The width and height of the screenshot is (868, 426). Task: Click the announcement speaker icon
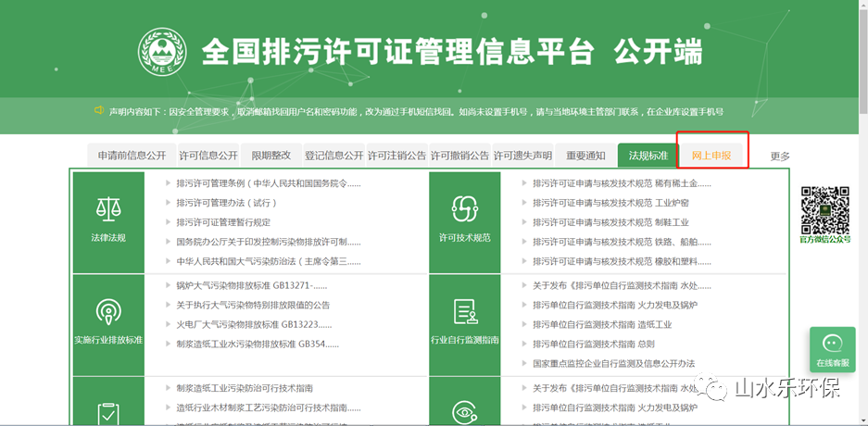(99, 110)
